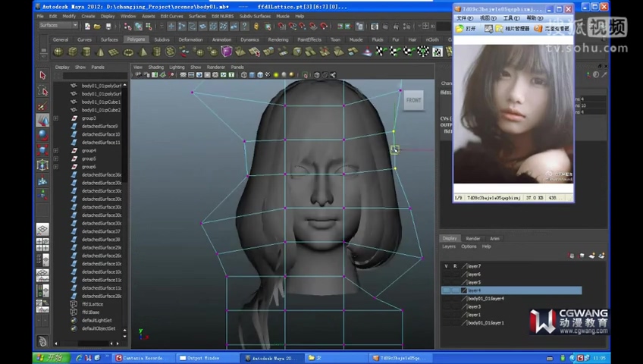Toggle visibility box of layer7

(x=447, y=266)
